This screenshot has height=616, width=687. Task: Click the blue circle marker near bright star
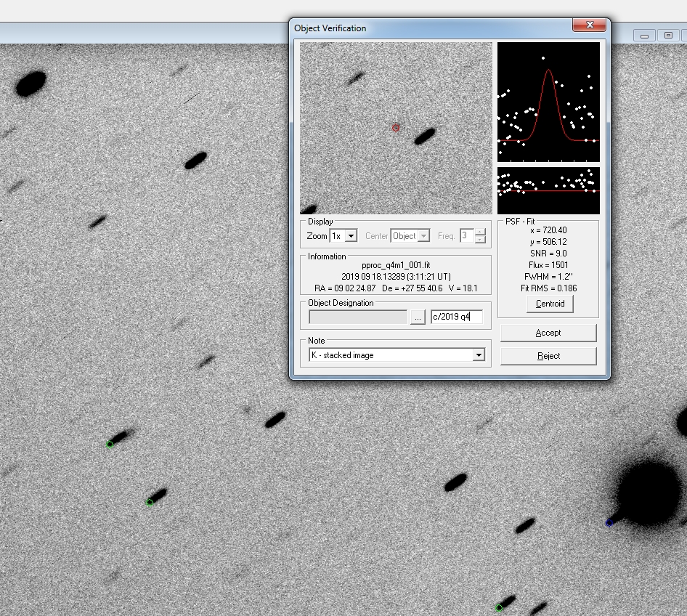click(x=609, y=523)
